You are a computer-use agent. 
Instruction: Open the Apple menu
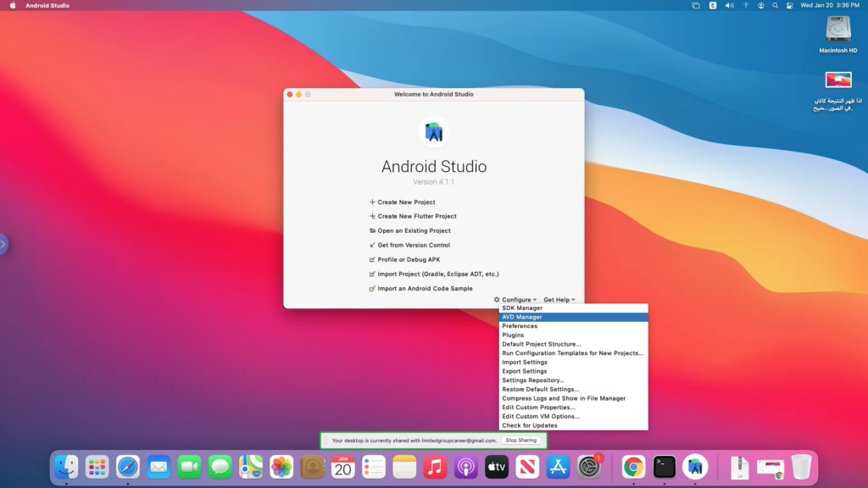13,6
